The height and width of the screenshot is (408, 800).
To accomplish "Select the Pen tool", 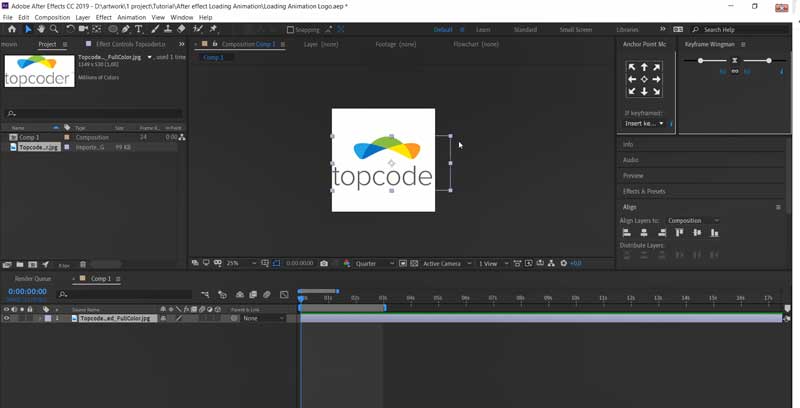I will click(x=126, y=30).
